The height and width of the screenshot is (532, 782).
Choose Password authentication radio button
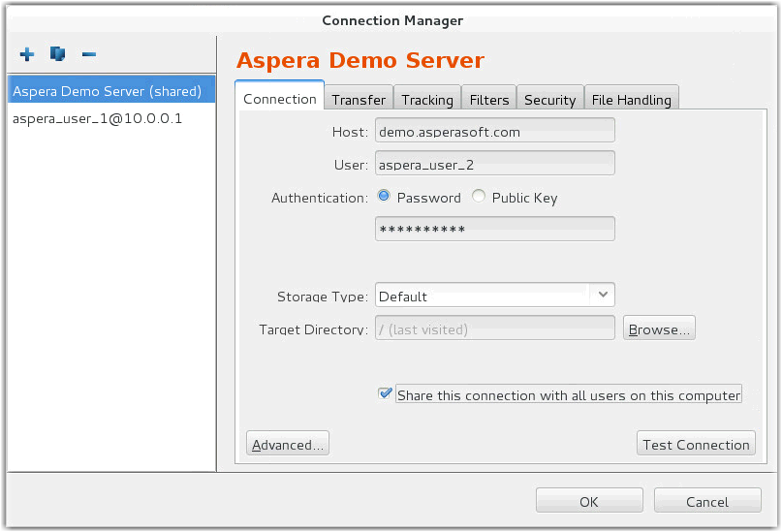[x=384, y=196]
